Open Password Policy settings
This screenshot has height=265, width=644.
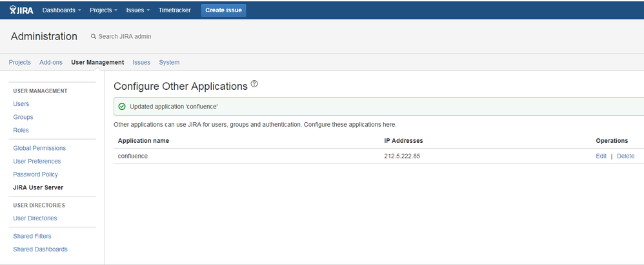[x=35, y=175]
